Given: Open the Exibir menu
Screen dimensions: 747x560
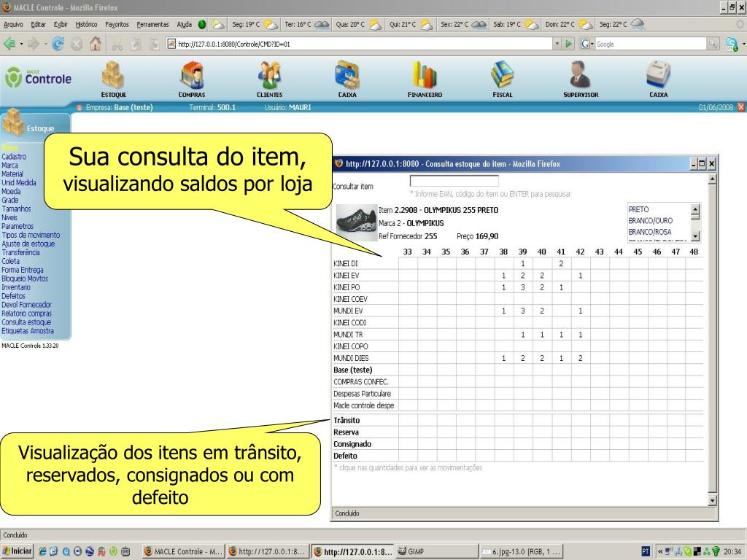Looking at the screenshot, I should point(61,24).
